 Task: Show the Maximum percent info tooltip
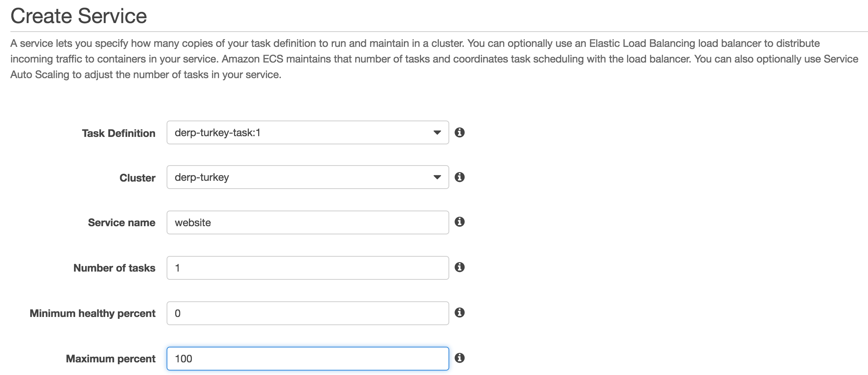point(460,358)
